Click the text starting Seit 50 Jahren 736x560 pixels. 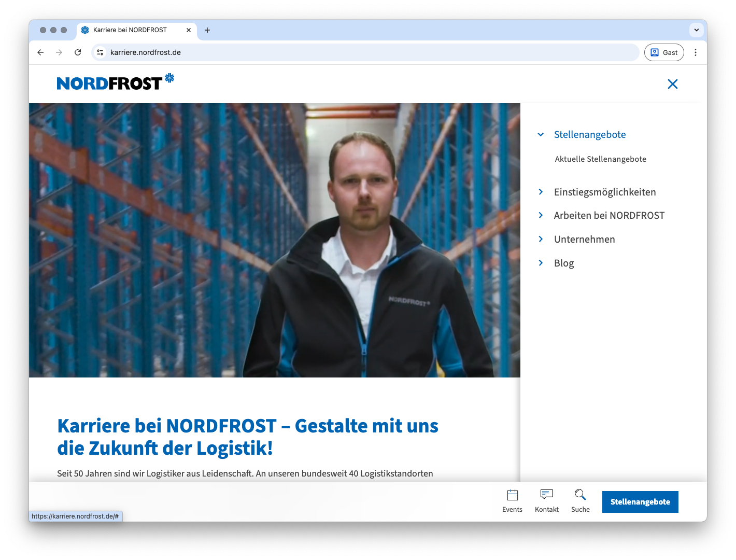point(245,473)
